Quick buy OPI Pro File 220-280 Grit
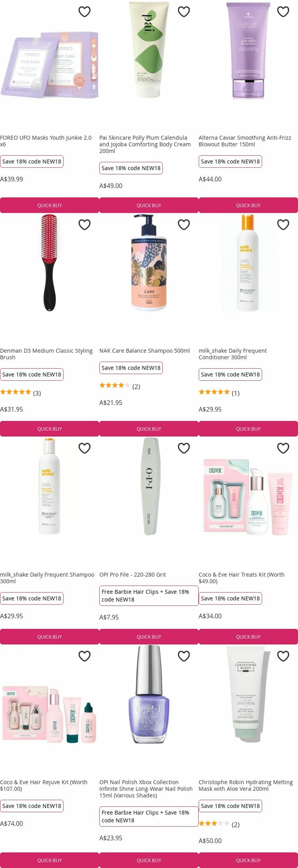This screenshot has width=298, height=868. point(149,637)
